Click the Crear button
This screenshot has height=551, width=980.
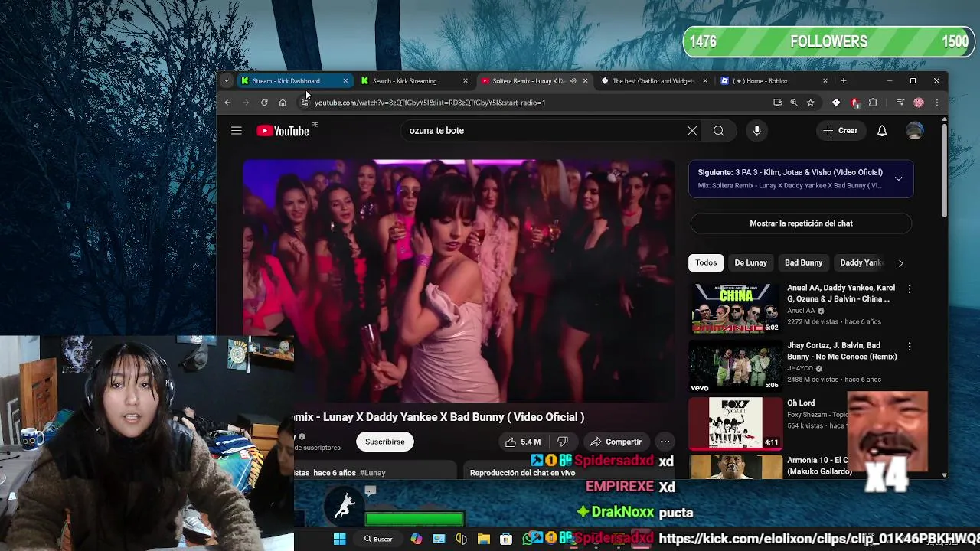tap(840, 131)
